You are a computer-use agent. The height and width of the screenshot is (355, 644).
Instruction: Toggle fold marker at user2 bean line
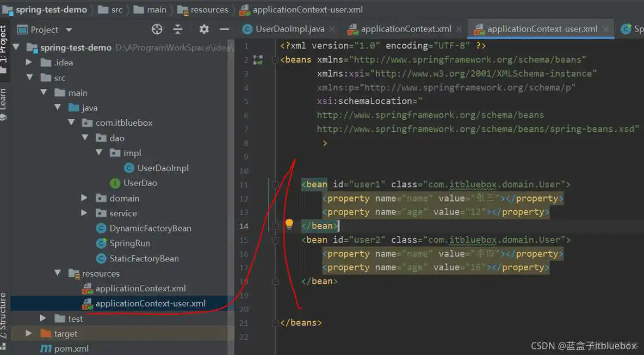[x=275, y=240]
